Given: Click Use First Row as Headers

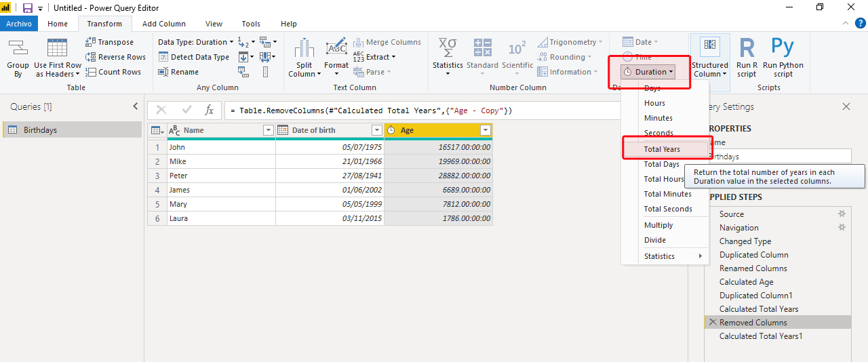Looking at the screenshot, I should click(x=58, y=58).
